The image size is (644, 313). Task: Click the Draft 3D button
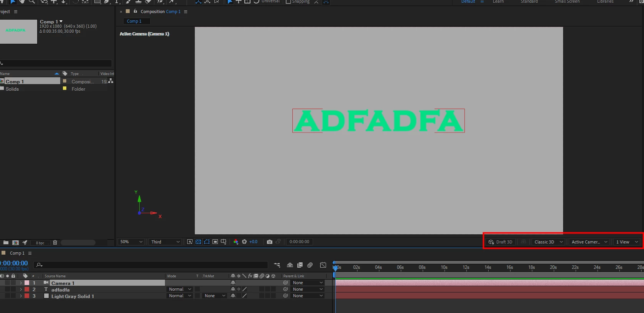click(501, 242)
